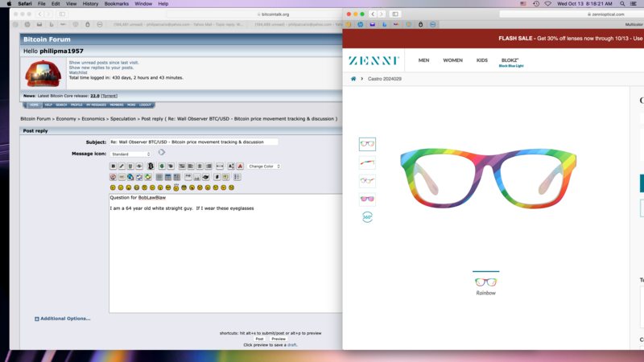Screen dimensions: 644x362
Task: Go forward in the Zenni Safari window
Action: tap(381, 14)
